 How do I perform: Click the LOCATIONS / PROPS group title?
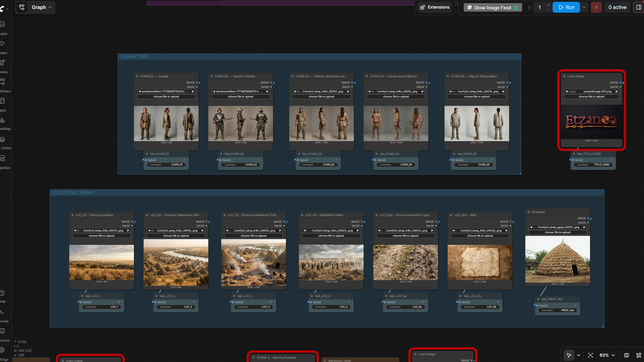73,193
